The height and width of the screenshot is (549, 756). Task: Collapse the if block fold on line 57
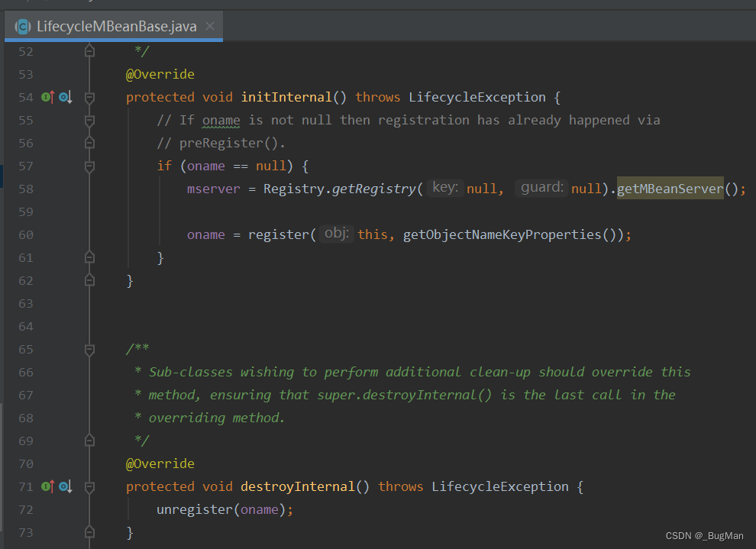click(89, 166)
